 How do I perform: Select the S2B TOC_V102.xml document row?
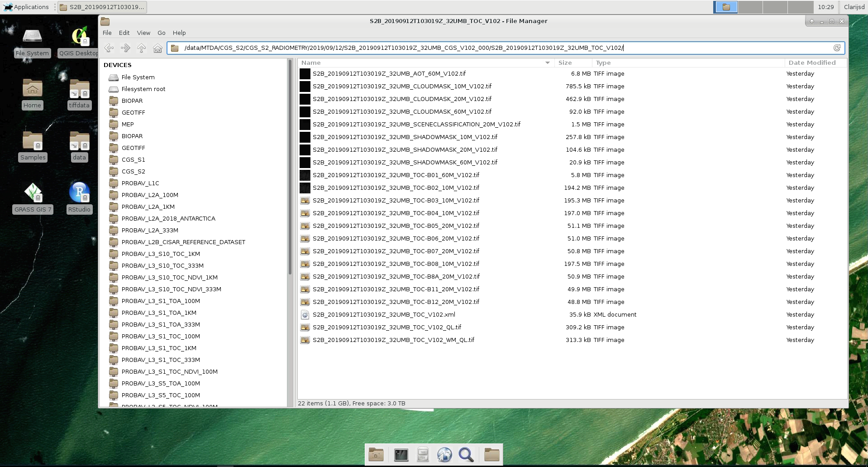[x=384, y=314]
